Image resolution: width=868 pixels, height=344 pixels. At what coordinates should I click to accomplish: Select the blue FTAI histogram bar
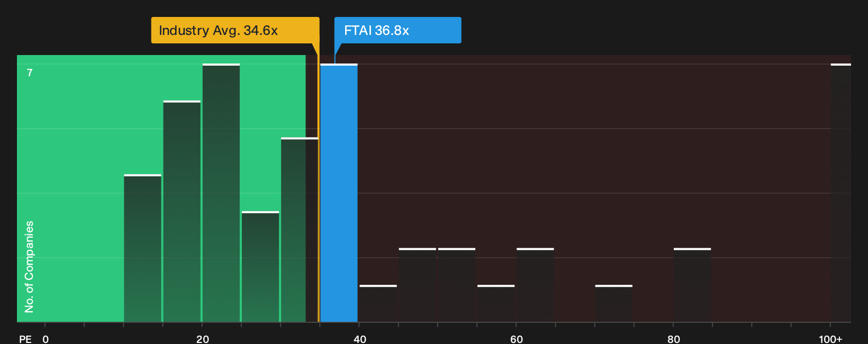coord(339,193)
